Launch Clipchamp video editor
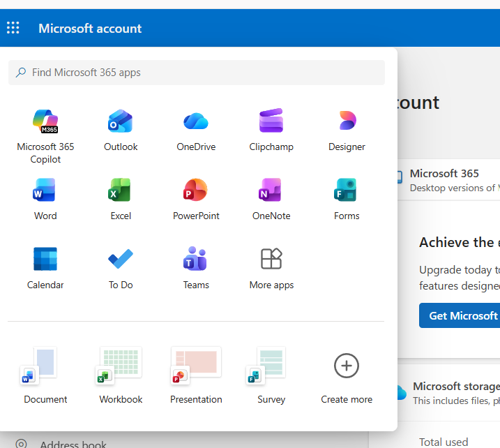This screenshot has height=448, width=500. coord(271,130)
